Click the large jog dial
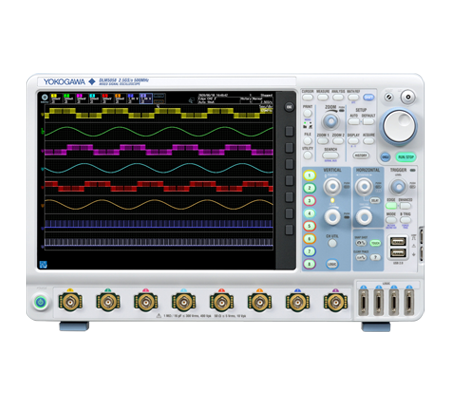Image resolution: width=450 pixels, height=406 pixels. [399, 126]
